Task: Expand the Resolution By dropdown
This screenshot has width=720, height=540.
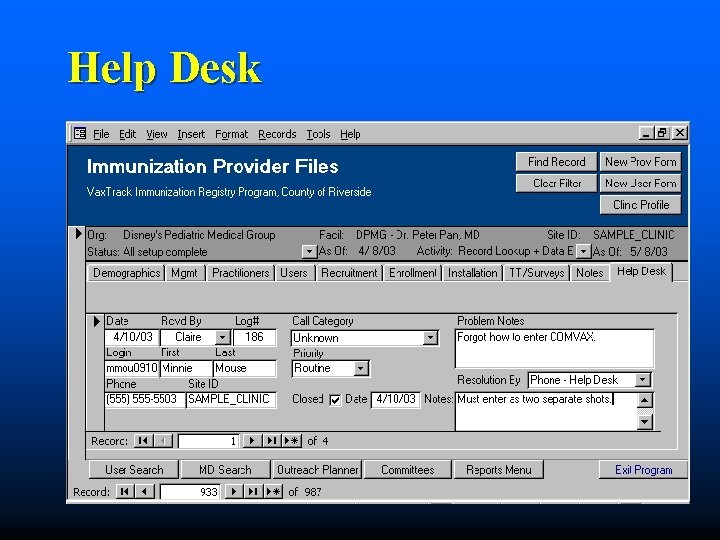Action: point(642,380)
